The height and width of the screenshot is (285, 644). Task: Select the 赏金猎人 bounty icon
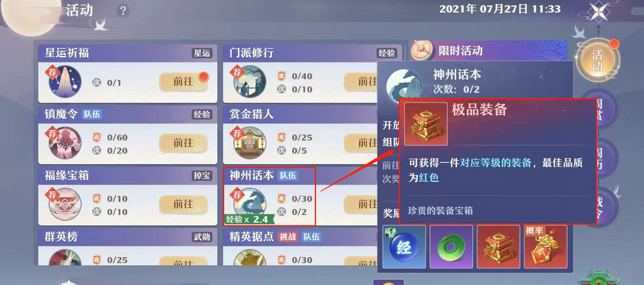tap(250, 143)
